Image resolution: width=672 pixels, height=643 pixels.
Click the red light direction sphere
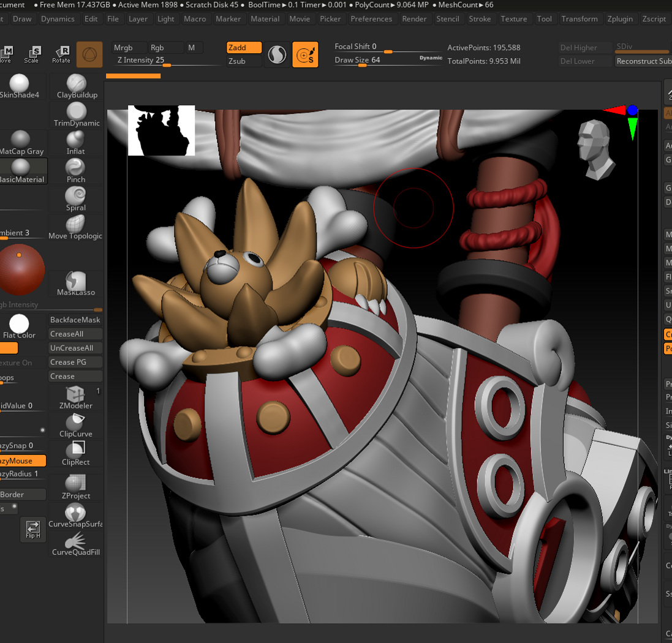pyautogui.click(x=21, y=269)
